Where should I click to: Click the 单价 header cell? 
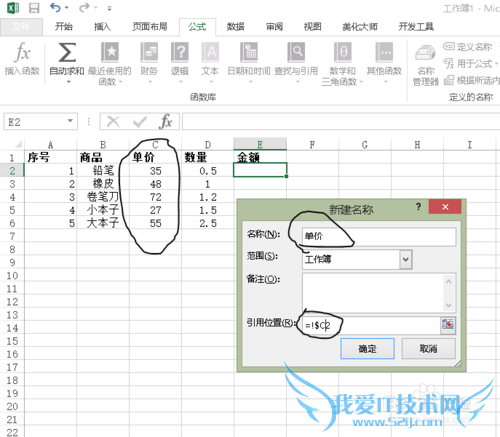coord(155,157)
